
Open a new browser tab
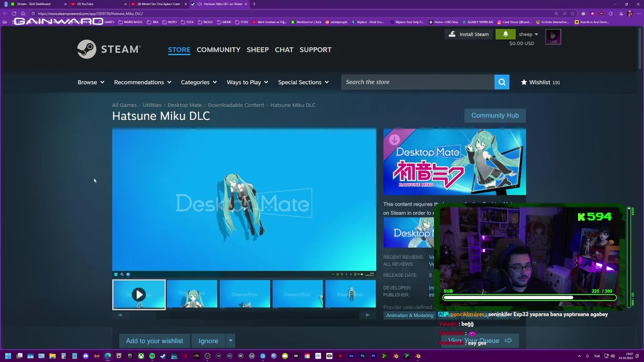tap(254, 4)
